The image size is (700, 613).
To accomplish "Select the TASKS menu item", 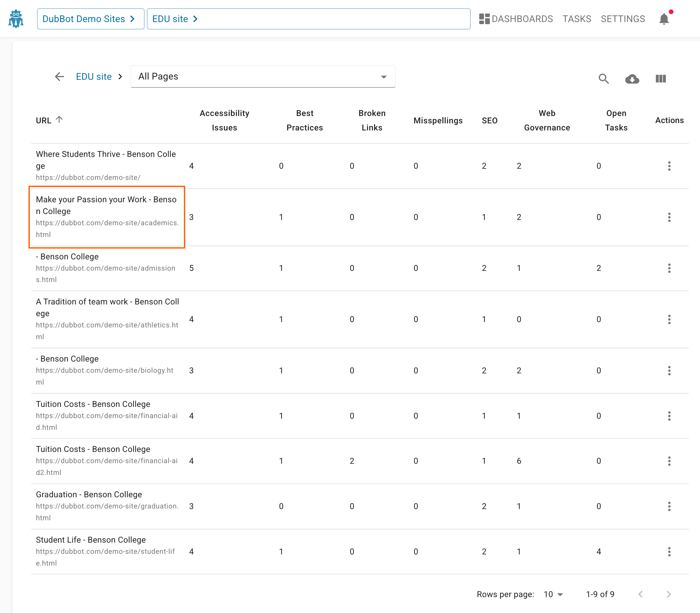I will (x=577, y=19).
